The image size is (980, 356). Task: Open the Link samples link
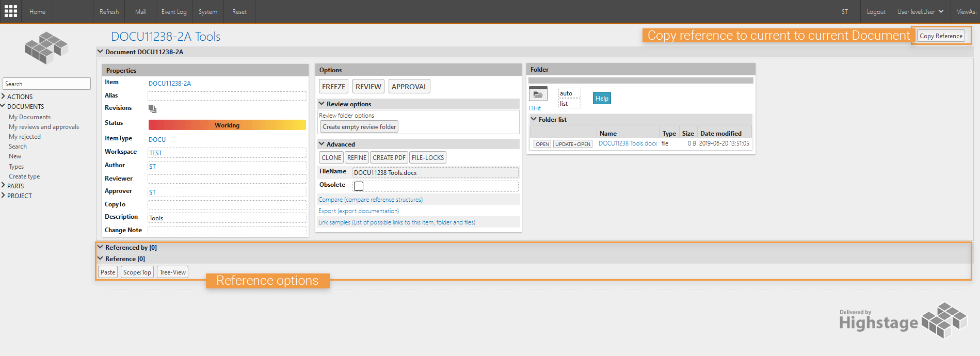(x=396, y=222)
